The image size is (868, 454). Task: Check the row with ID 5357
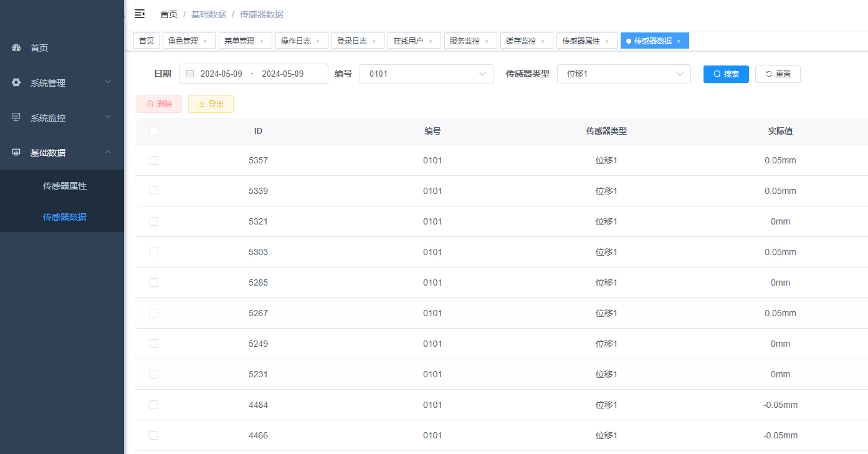tap(154, 160)
